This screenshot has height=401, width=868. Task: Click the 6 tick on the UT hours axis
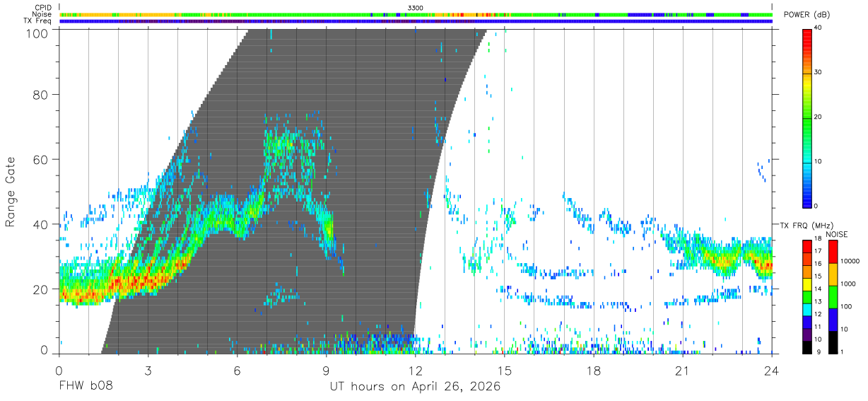(x=237, y=370)
